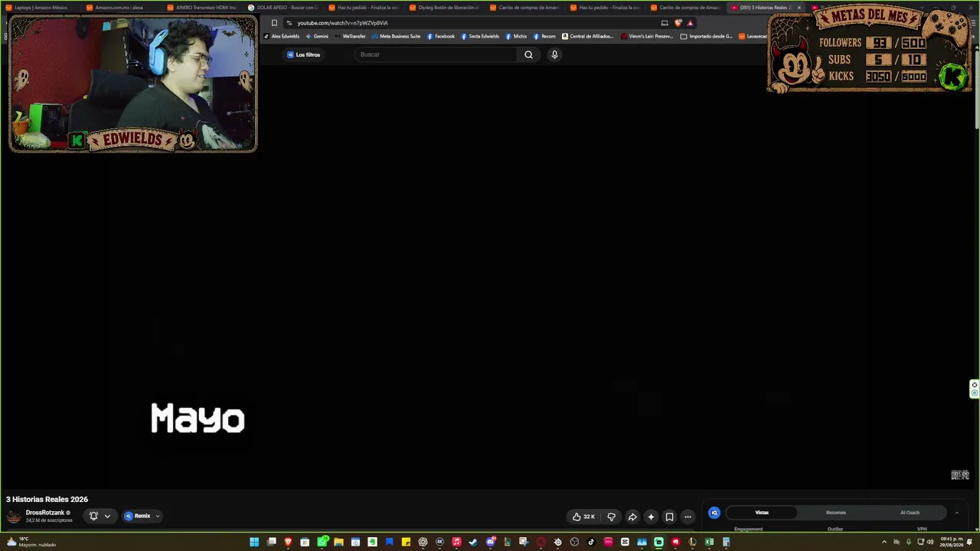Close the 3 Historias Reales browser tab
The image size is (980, 551).
click(799, 8)
